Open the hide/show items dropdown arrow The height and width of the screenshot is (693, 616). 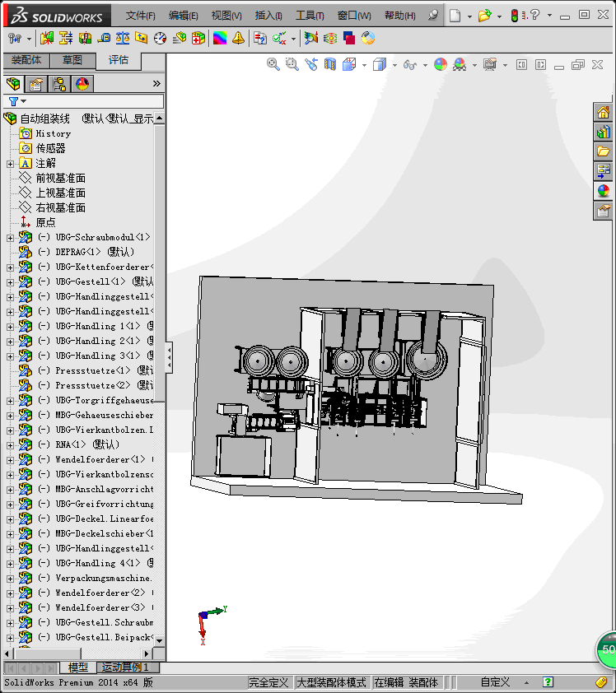[425, 65]
